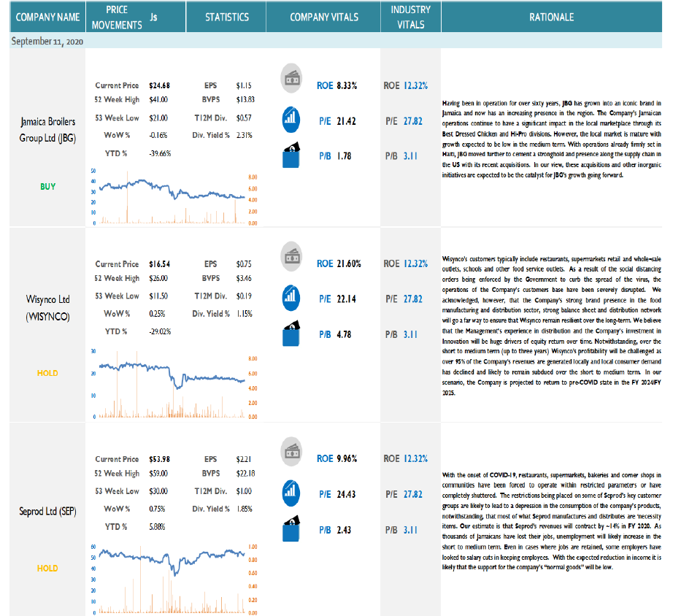Open the Jamaica Broilers price chart
Screen dimensions: 681x616
(x=174, y=196)
